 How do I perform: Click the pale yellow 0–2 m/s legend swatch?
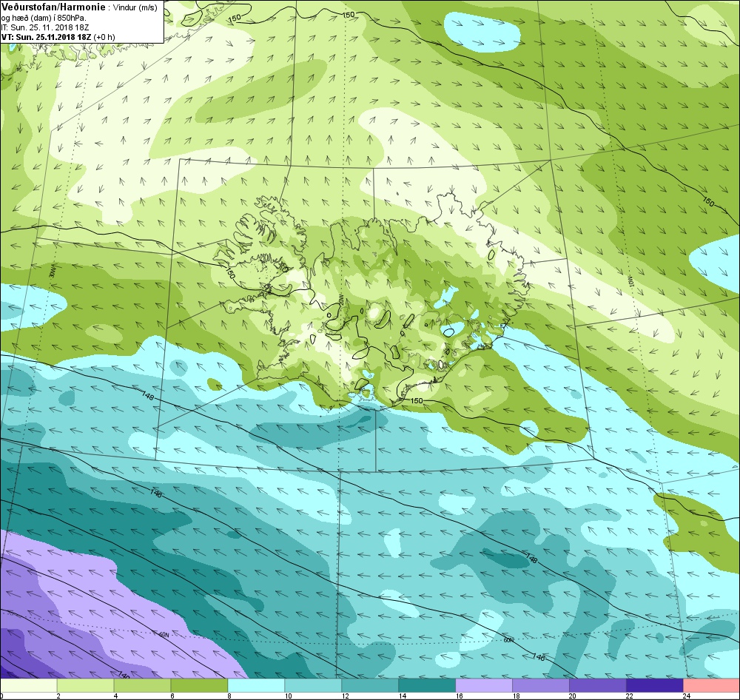(28, 685)
